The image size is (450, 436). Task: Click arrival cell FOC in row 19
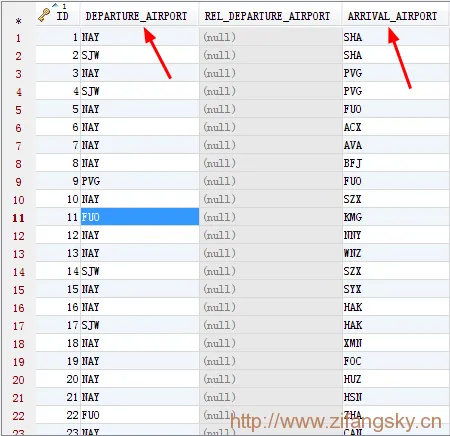[396, 361]
